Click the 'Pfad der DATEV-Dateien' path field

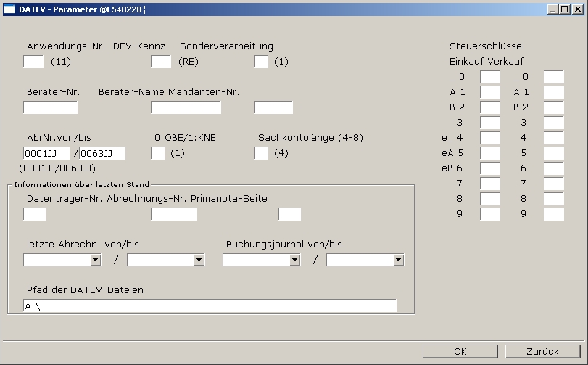click(x=210, y=305)
